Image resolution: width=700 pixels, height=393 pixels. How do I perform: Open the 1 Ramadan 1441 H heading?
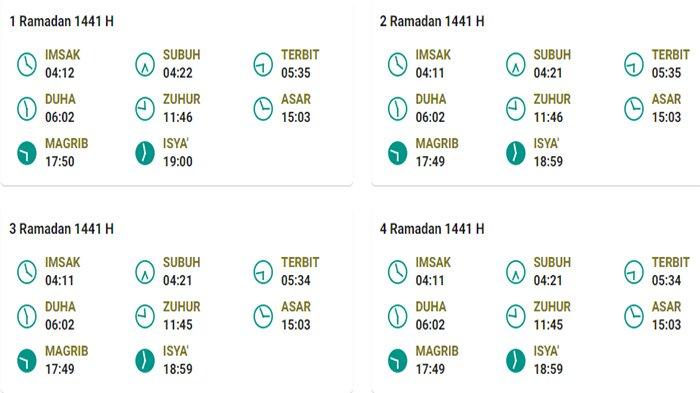pyautogui.click(x=62, y=21)
